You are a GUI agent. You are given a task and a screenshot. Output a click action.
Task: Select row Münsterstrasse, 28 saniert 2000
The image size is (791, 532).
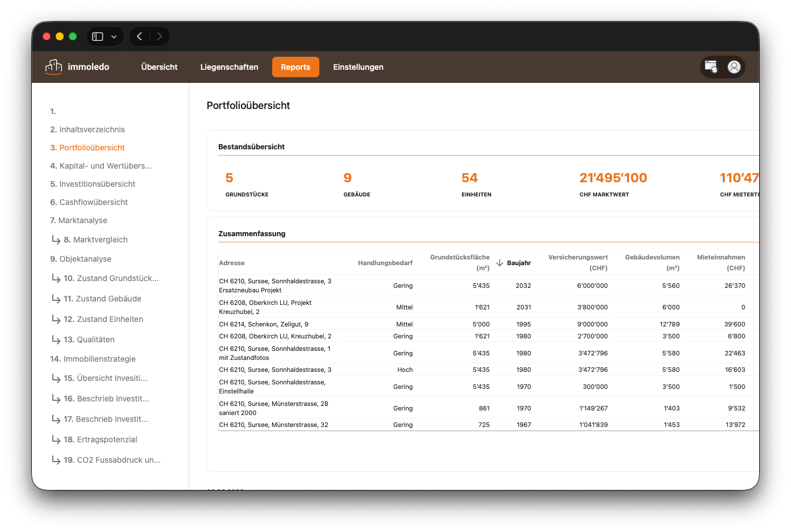[489, 408]
